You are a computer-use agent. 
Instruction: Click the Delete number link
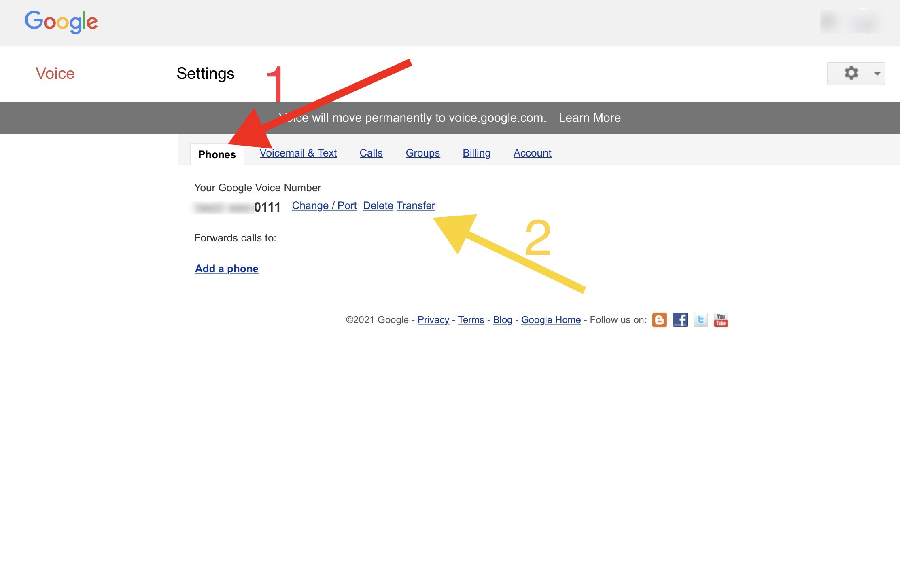(x=378, y=205)
